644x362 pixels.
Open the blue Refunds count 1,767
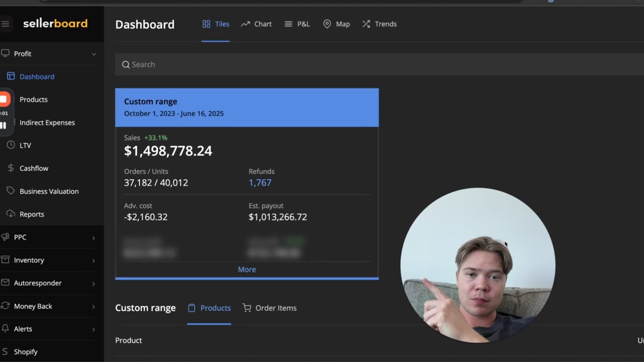point(260,183)
